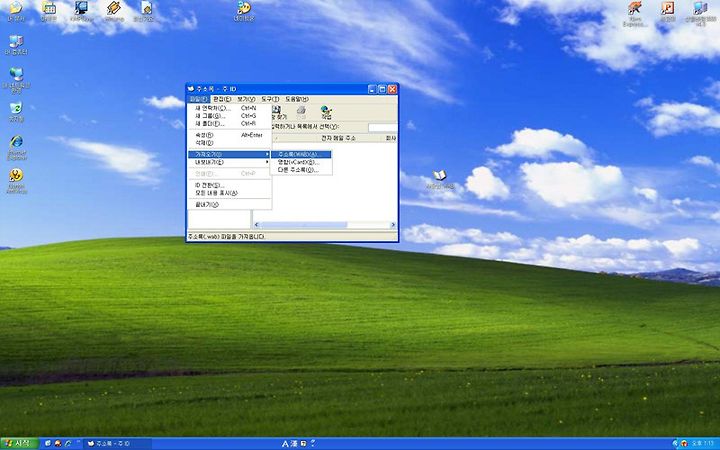Viewport: 720px width, 450px height.
Task: Open the 내 네트워크 환경 desktop icon
Action: click(17, 80)
